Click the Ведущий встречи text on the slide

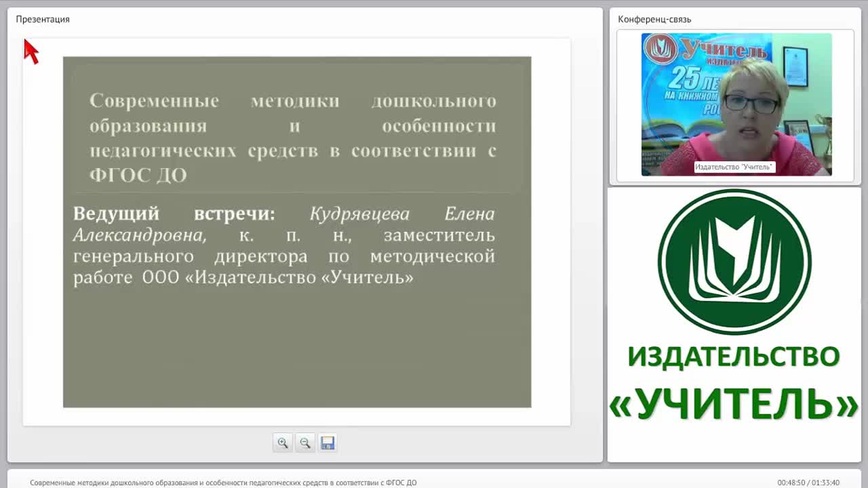pos(174,213)
